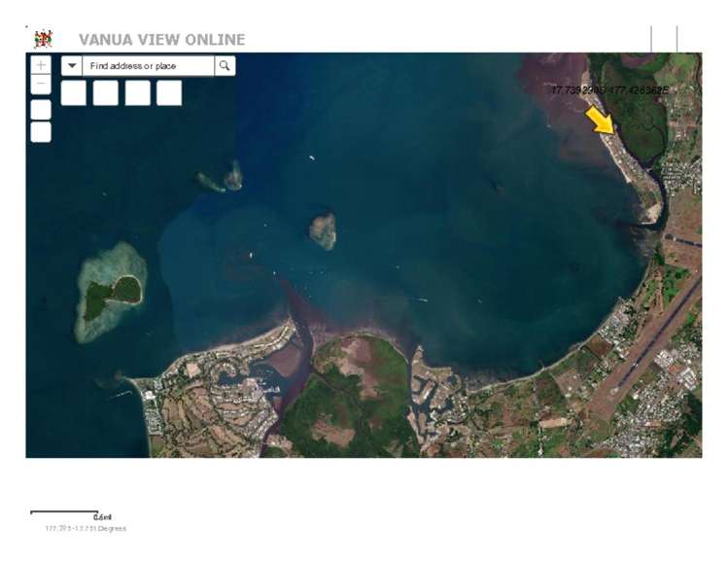Click the cursor coordinates 'Degrees' readout
The image size is (728, 563).
pos(86,528)
